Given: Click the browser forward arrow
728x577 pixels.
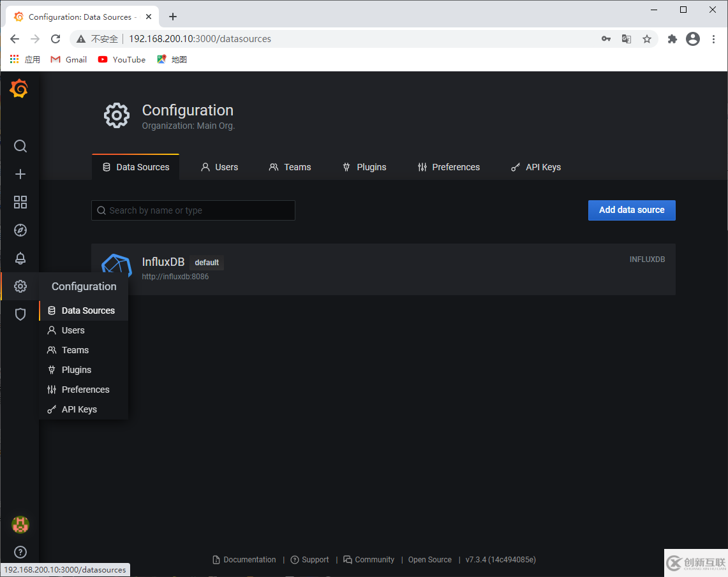Looking at the screenshot, I should click(35, 39).
